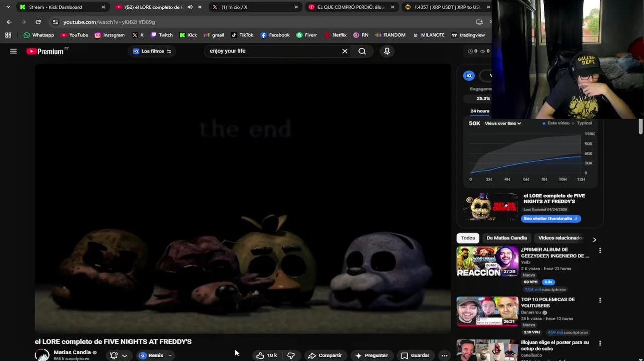644x361 pixels.
Task: Click See similar thumbnails button
Action: coord(551,218)
